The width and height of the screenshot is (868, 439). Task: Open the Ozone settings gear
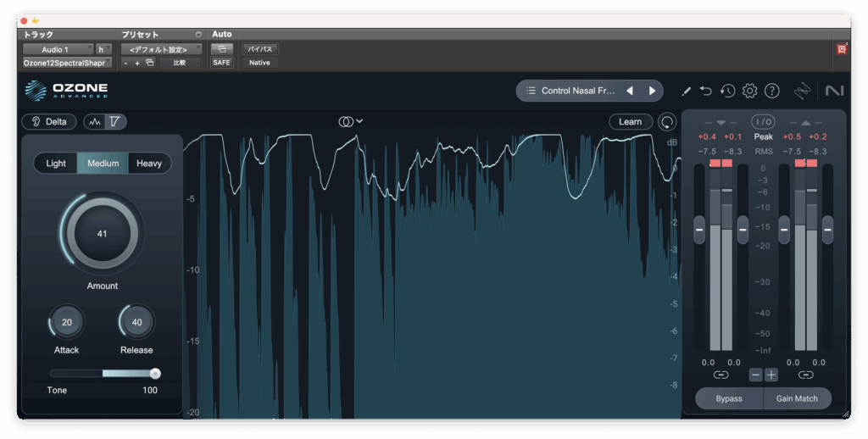point(749,91)
